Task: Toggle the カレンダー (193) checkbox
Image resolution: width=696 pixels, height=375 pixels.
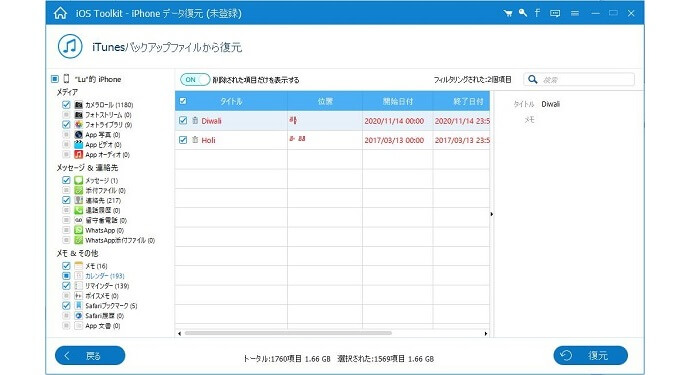Action: tap(66, 276)
